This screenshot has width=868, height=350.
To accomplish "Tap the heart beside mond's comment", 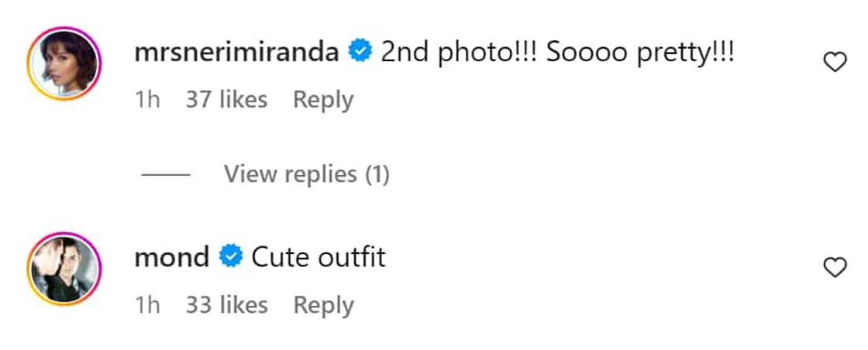I will click(834, 268).
